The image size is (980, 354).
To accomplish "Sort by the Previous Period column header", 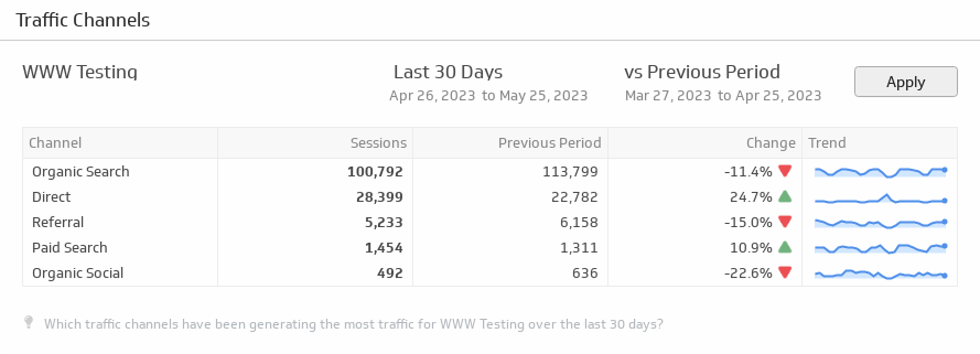I will 549,143.
